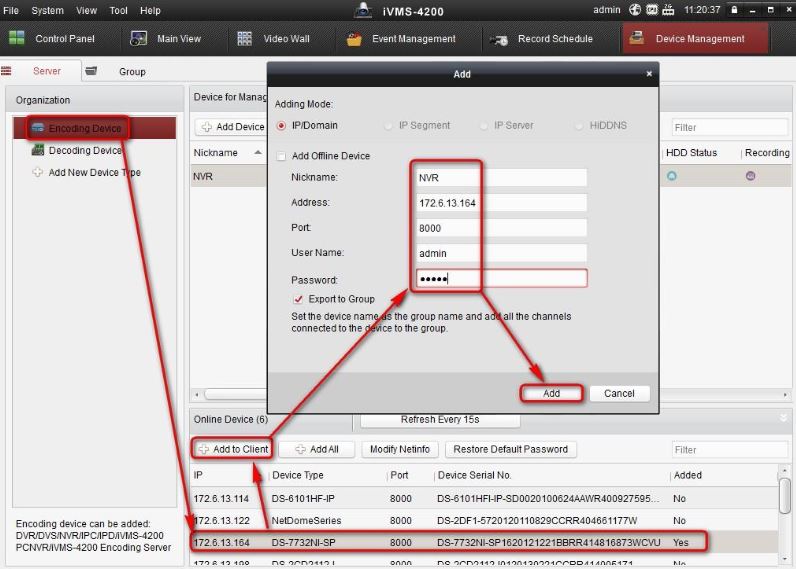The width and height of the screenshot is (796, 569).
Task: Open the View menu
Action: tap(86, 10)
